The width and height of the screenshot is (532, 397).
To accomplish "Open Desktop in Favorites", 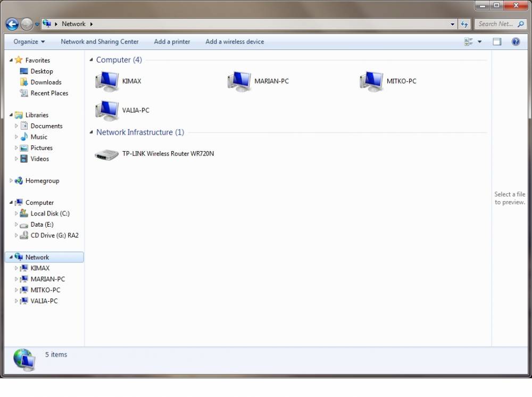I will 41,71.
